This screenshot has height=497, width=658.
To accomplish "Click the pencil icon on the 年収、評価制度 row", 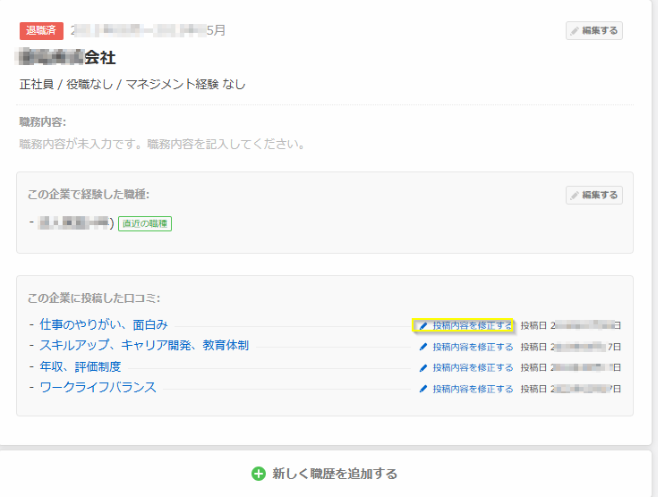I will coord(423,368).
